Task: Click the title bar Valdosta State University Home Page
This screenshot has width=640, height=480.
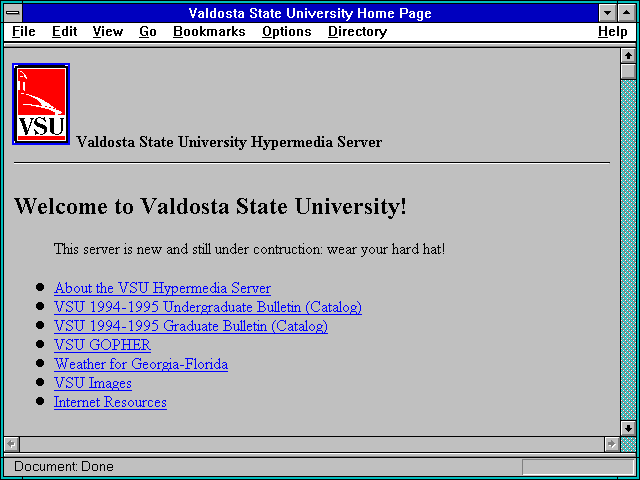Action: point(310,13)
